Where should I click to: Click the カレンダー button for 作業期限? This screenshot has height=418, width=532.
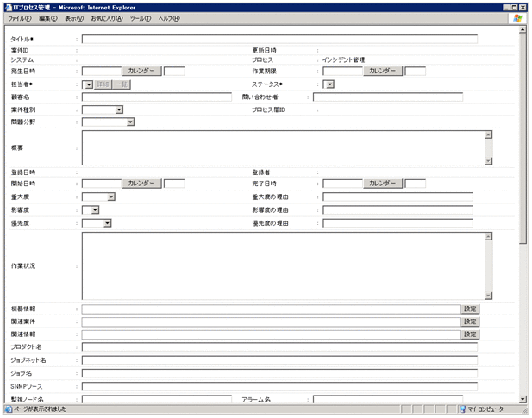point(383,72)
